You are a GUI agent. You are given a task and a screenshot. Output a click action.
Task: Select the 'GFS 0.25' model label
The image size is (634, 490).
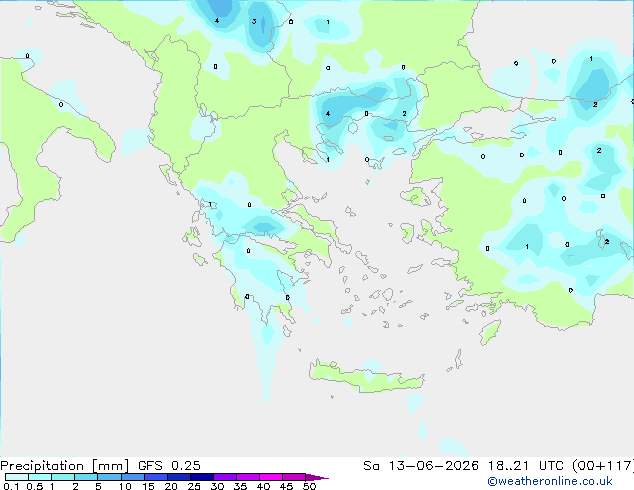(x=169, y=466)
